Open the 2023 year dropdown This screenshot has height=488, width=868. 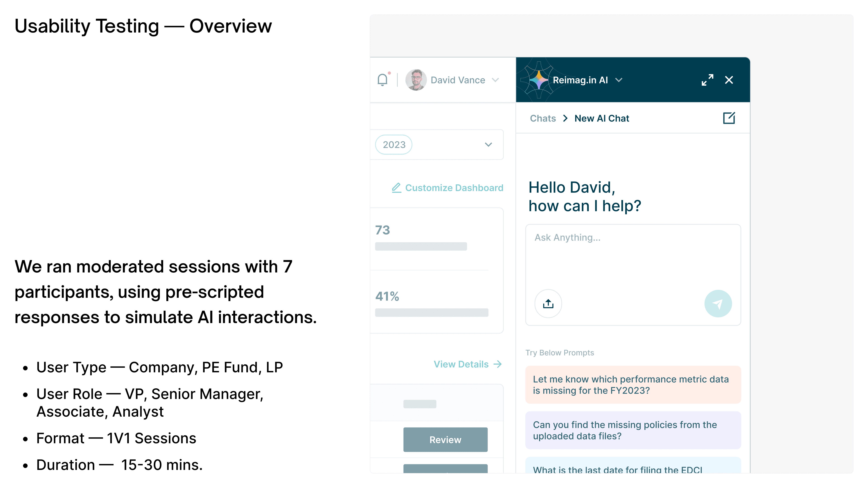click(x=488, y=145)
